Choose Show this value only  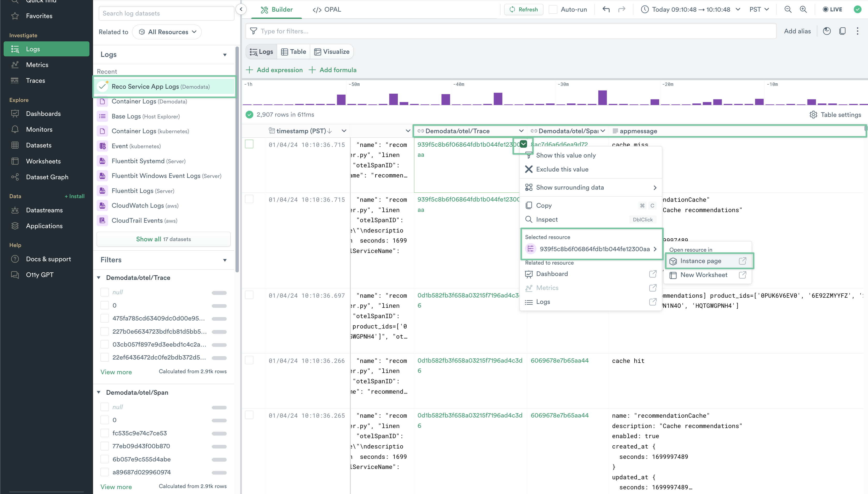pos(591,155)
